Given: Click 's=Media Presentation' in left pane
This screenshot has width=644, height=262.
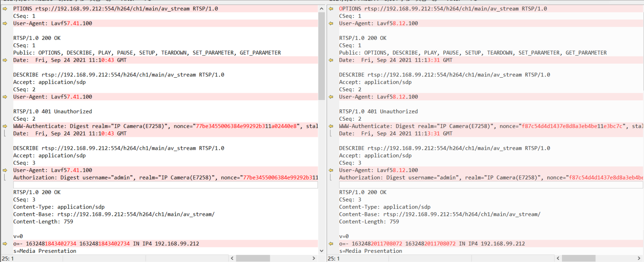Looking at the screenshot, I should pyautogui.click(x=45, y=251).
